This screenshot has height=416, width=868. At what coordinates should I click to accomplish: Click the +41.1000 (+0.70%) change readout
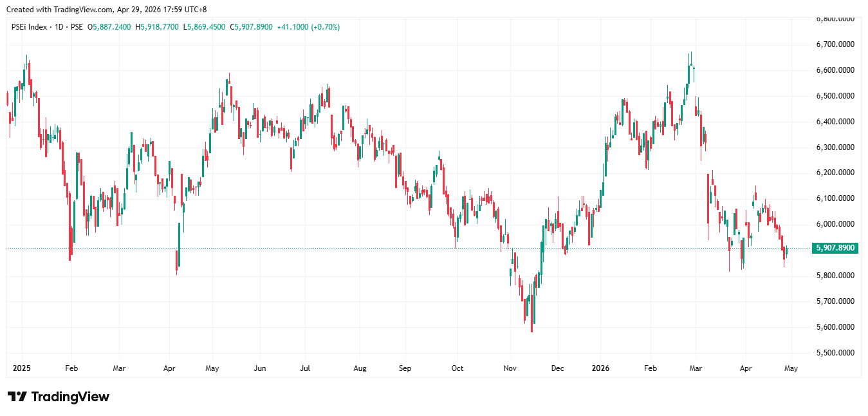308,27
